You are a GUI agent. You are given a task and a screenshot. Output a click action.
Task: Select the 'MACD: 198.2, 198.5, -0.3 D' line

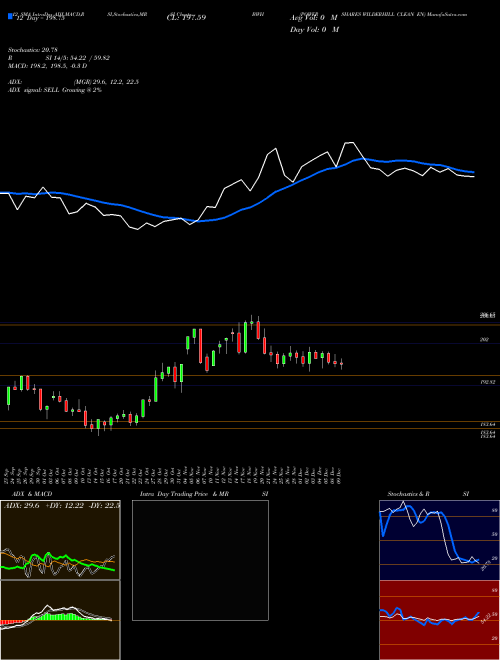click(x=48, y=66)
